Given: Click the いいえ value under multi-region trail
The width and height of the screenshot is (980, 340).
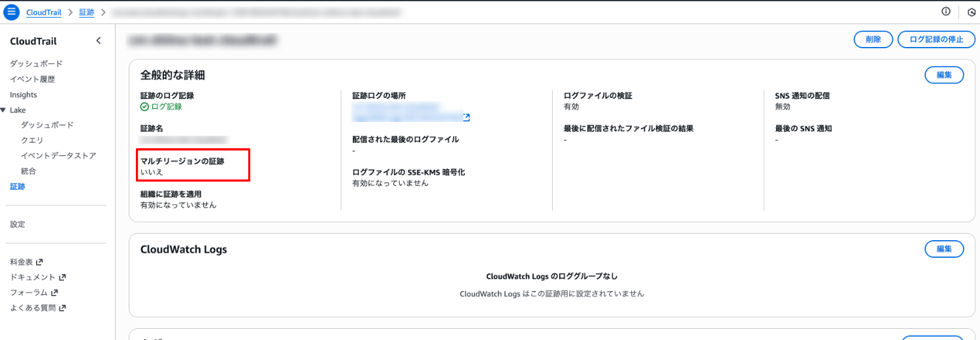Looking at the screenshot, I should click(x=152, y=172).
